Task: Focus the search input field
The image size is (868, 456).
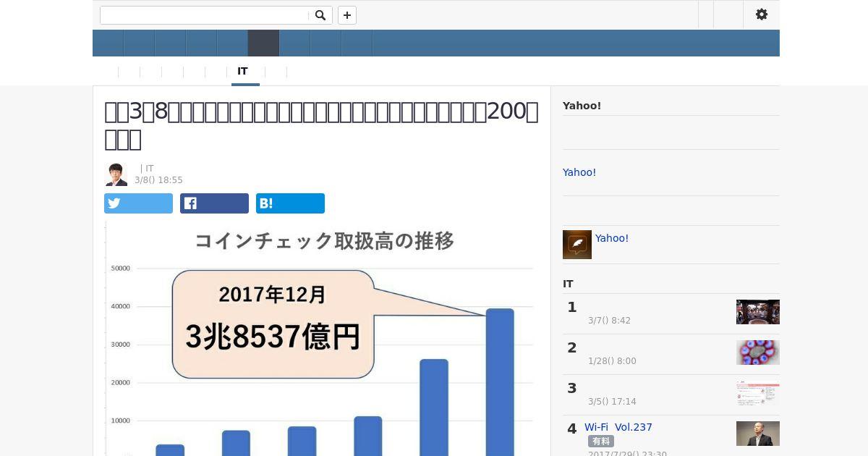Action: (x=205, y=15)
